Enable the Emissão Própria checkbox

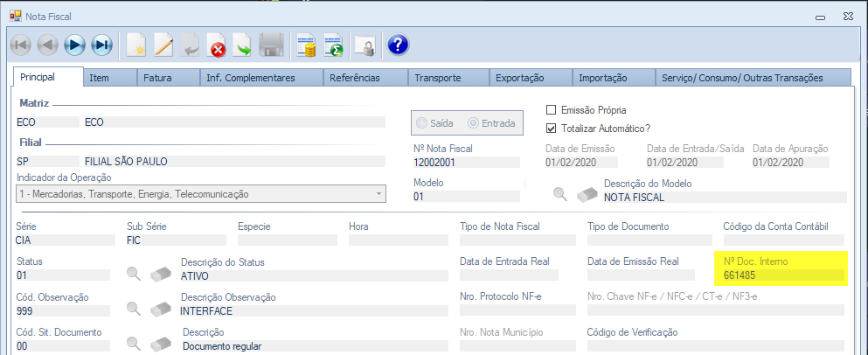pos(551,110)
